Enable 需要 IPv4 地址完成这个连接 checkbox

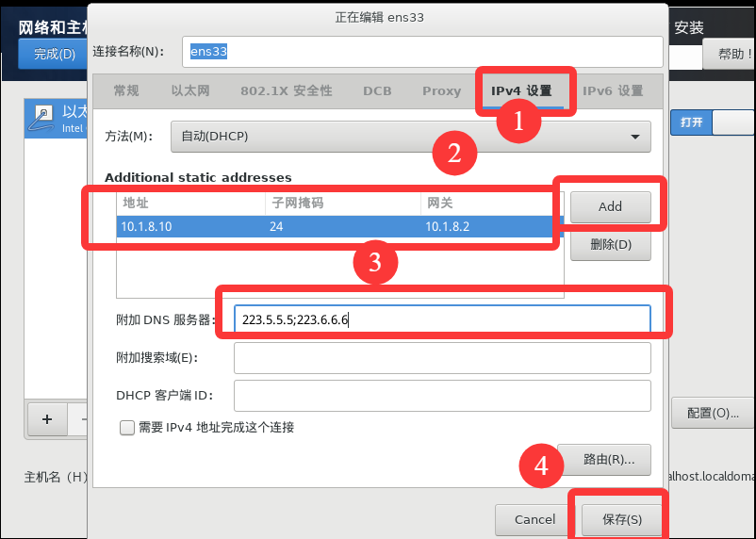pos(127,428)
